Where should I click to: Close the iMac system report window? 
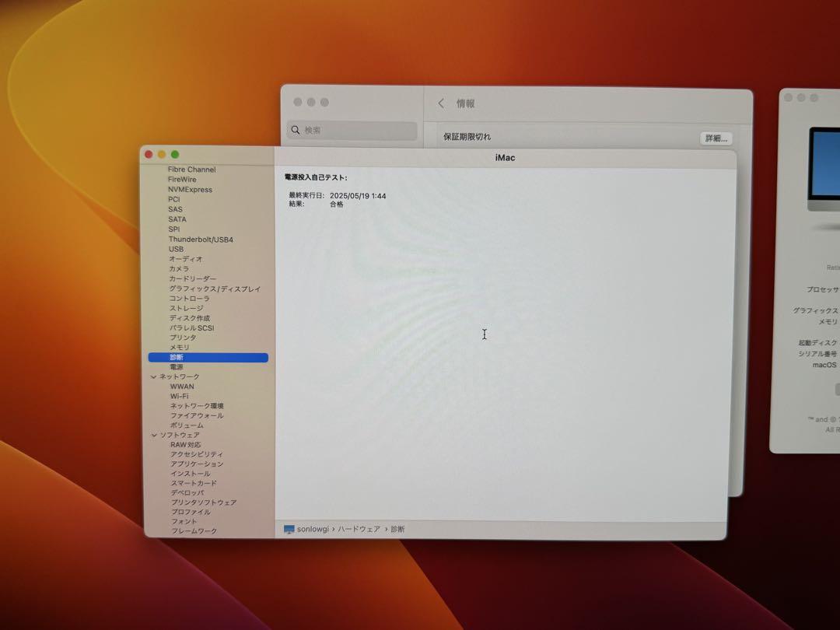(x=149, y=155)
